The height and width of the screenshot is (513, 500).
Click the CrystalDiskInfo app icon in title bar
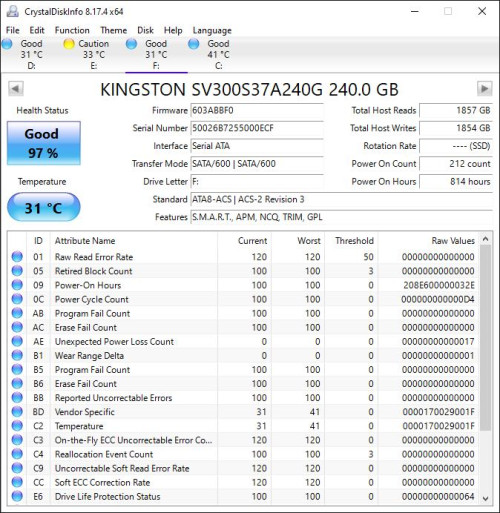click(x=13, y=11)
